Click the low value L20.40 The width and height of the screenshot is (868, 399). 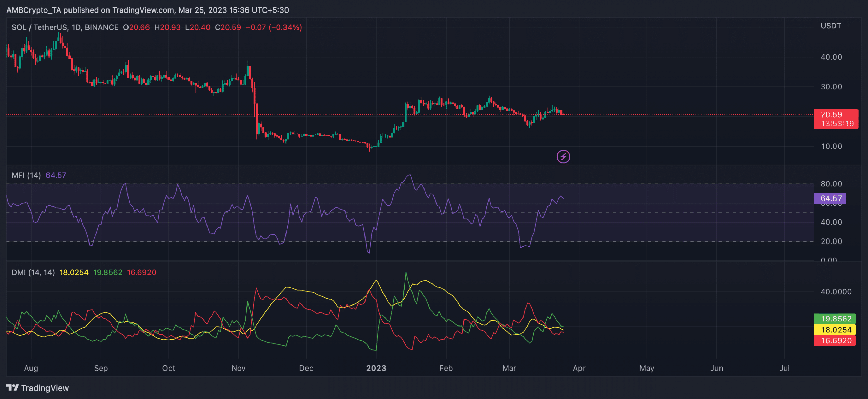[x=198, y=27]
